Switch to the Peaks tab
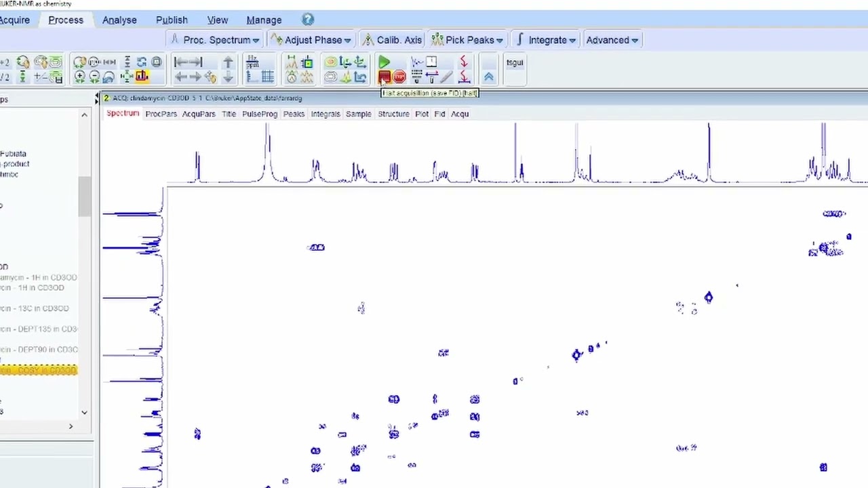This screenshot has height=488, width=868. [x=294, y=114]
